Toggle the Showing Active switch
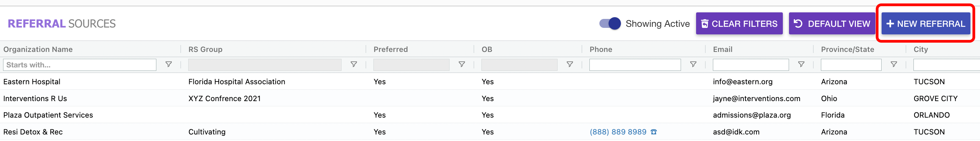The image size is (980, 141). 610,24
